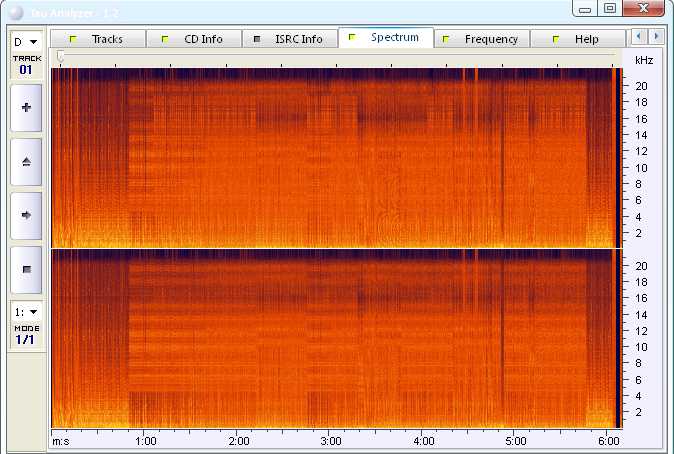
Task: Switch to the Frequency tab
Action: tap(483, 39)
